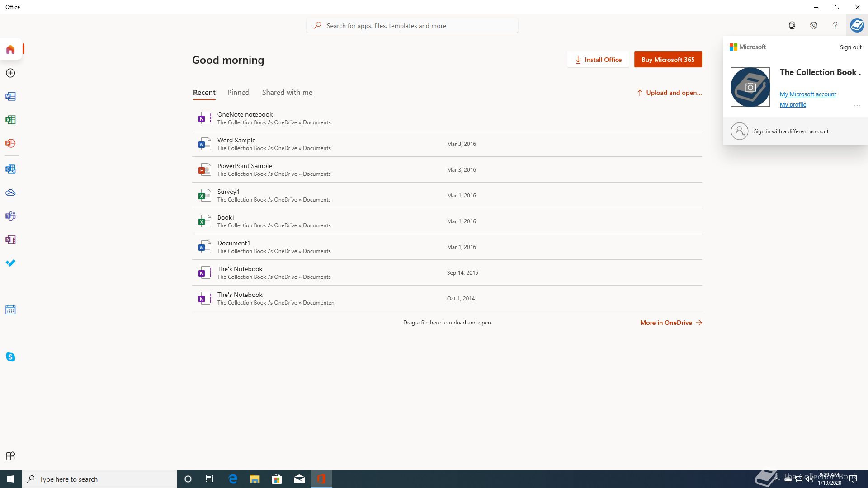Switch to Shared with me tab
This screenshot has height=488, width=868.
tap(287, 93)
